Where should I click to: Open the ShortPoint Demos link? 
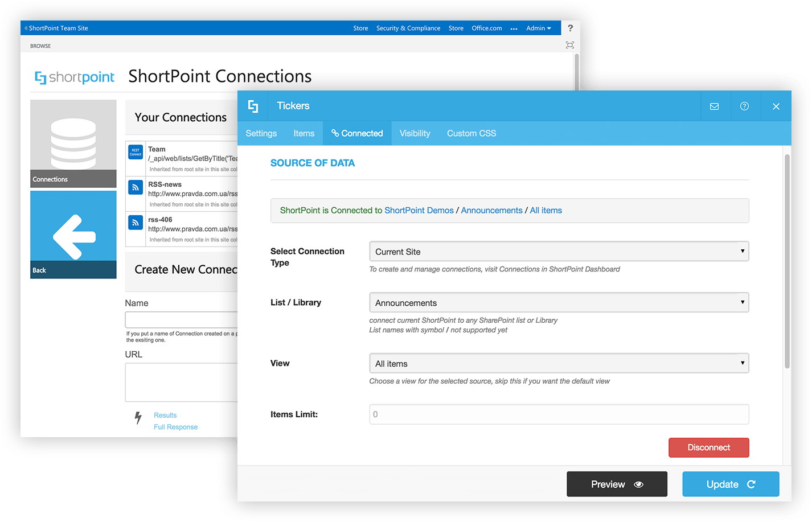419,211
